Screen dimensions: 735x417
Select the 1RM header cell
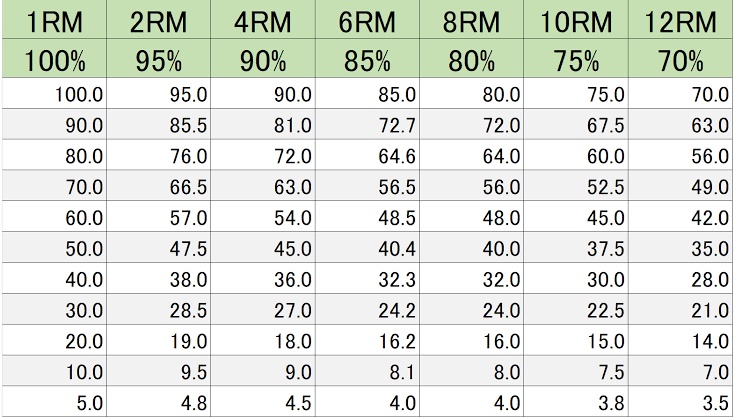(x=54, y=20)
